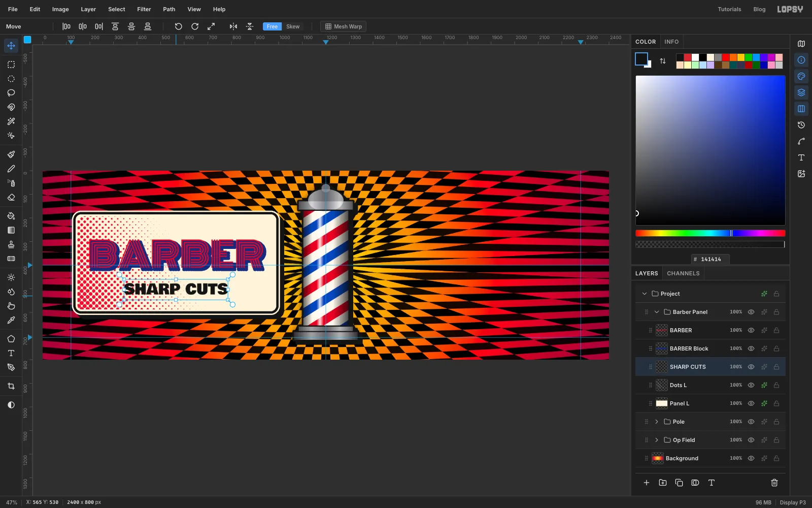Open the Tutorials link
This screenshot has width=812, height=508.
coord(729,9)
